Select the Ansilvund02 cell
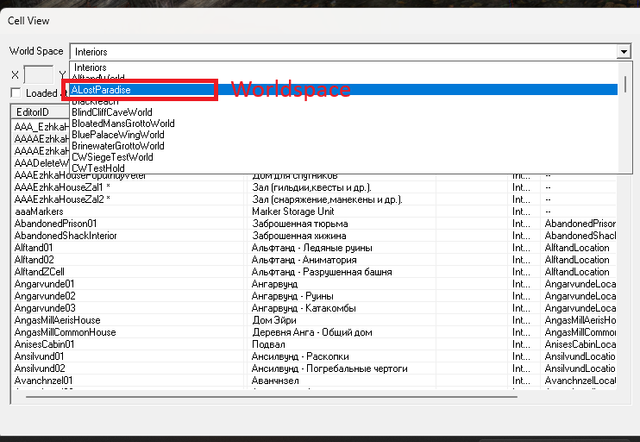The width and height of the screenshot is (640, 442). tap(40, 368)
